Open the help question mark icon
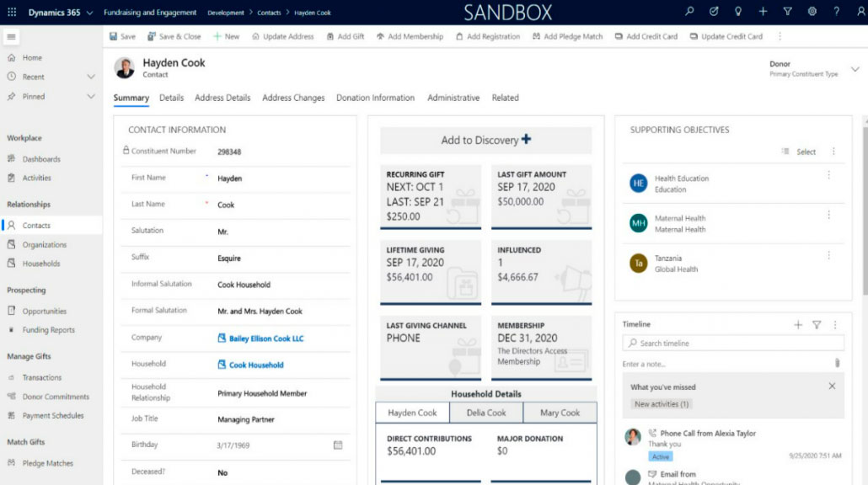This screenshot has width=868, height=485. pos(837,12)
